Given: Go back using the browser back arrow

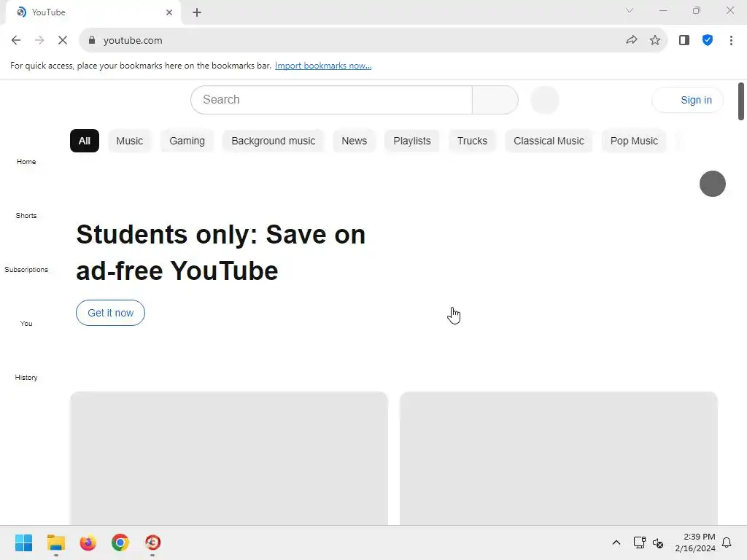Looking at the screenshot, I should pos(16,41).
